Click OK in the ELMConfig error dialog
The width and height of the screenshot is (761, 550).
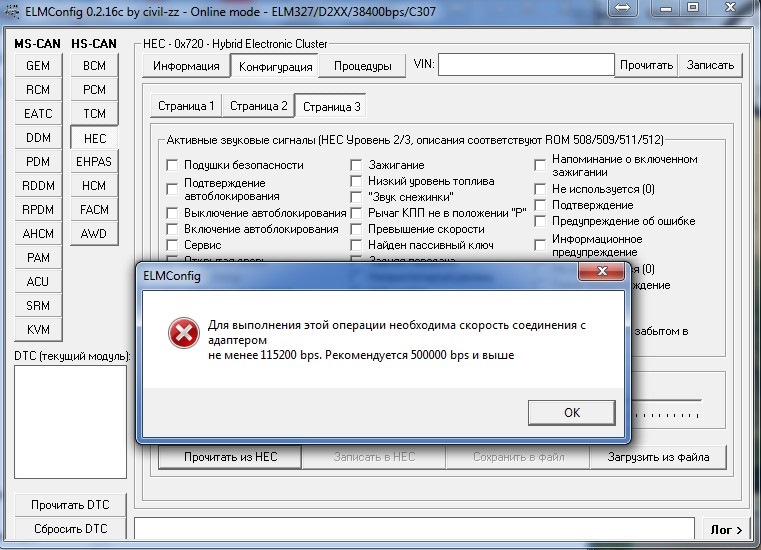coord(572,413)
